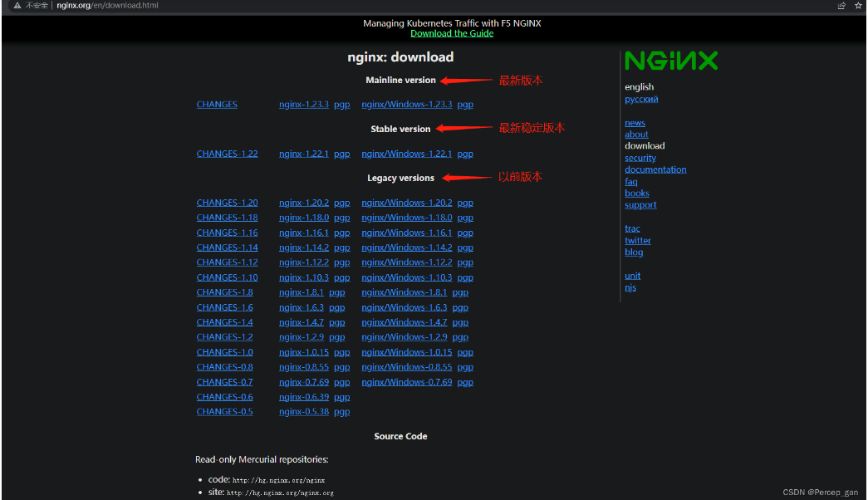This screenshot has height=500, width=868.
Task: Download nginx/Windows-1.16.1
Action: [x=407, y=233]
